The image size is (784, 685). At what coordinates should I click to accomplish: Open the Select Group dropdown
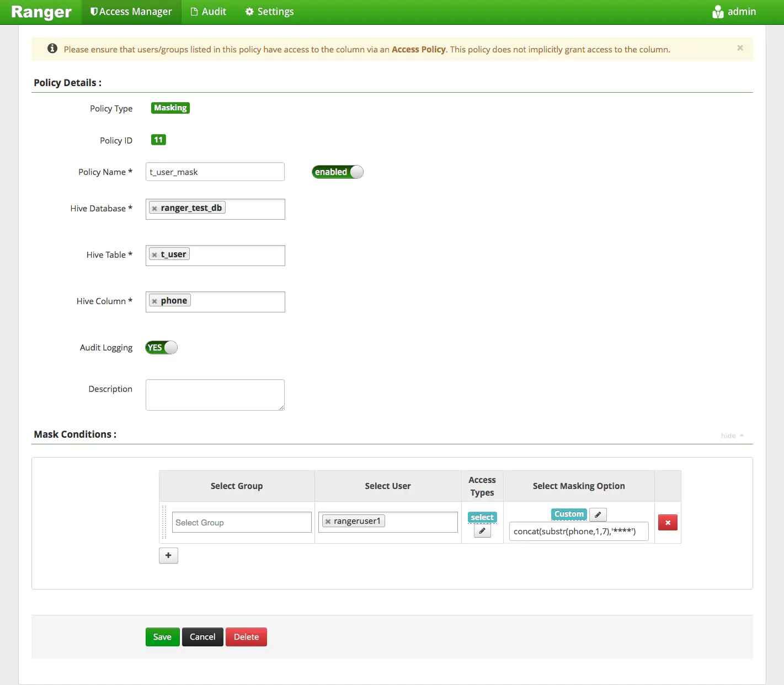click(x=242, y=522)
